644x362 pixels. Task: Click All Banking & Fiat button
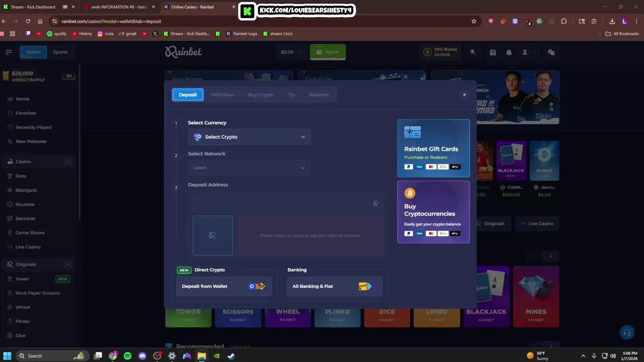click(x=335, y=286)
